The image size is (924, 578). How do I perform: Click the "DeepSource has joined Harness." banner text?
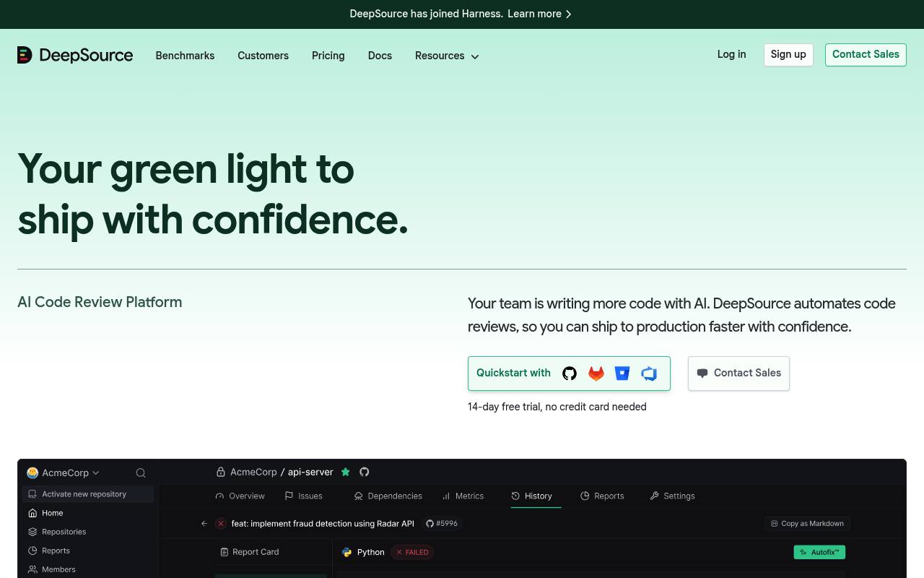(426, 14)
